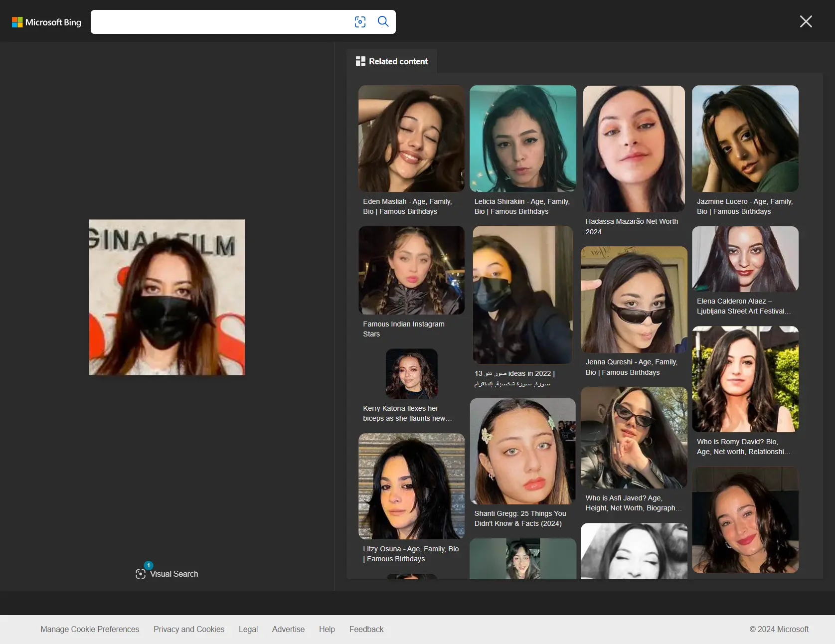Open the Feedback link in footer
Viewport: 835px width, 644px height.
tap(366, 629)
